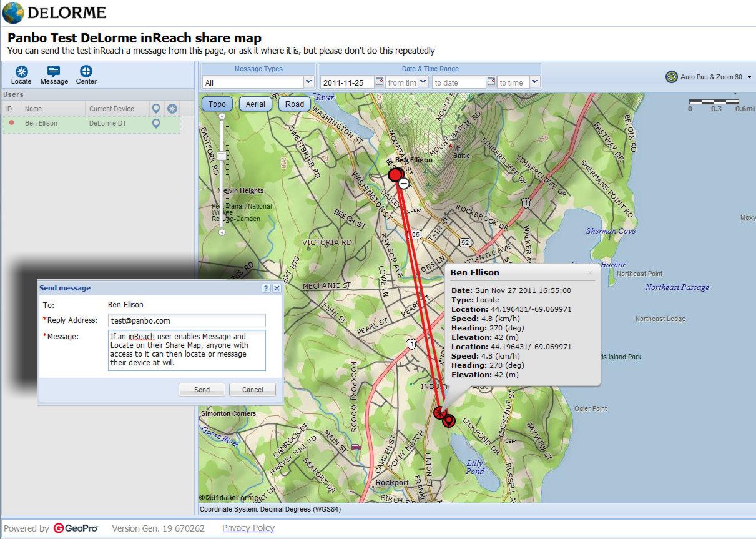Click the GeoPro logo in the footer
The height and width of the screenshot is (539, 756).
[76, 528]
